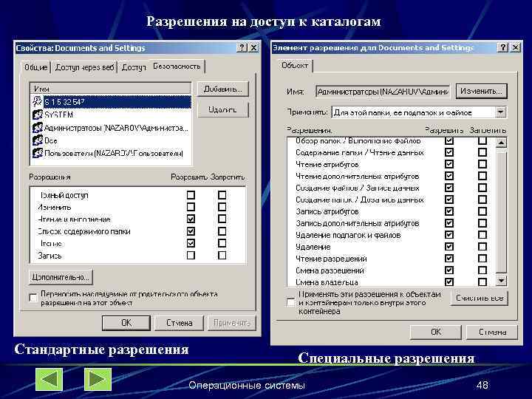The image size is (532, 399).
Task: Close the Элемент разрешения dialog
Action: click(x=515, y=47)
